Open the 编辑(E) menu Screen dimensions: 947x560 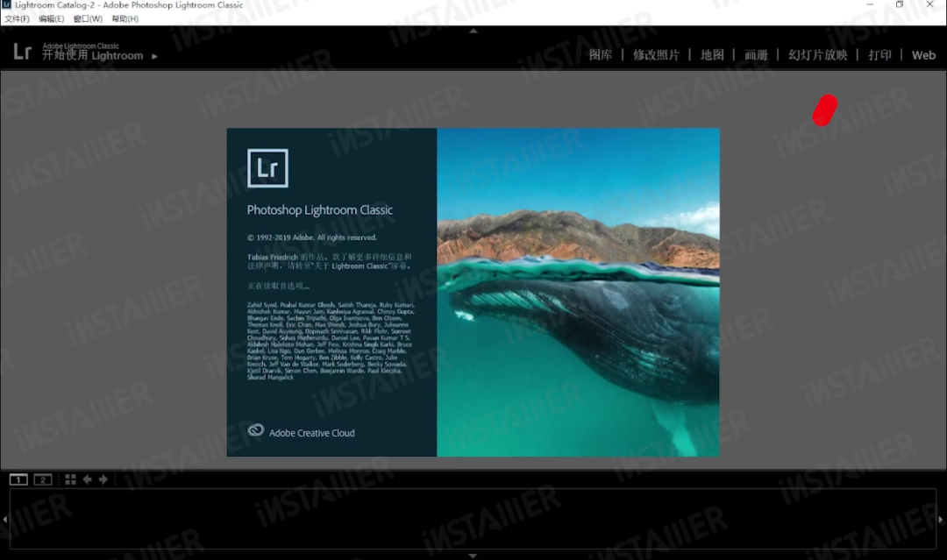click(52, 18)
